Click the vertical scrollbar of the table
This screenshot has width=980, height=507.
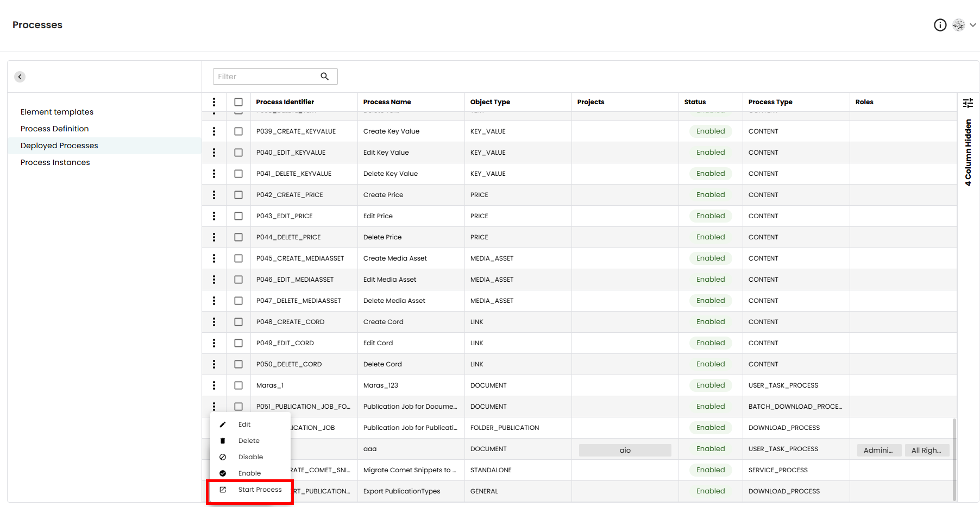click(x=954, y=459)
